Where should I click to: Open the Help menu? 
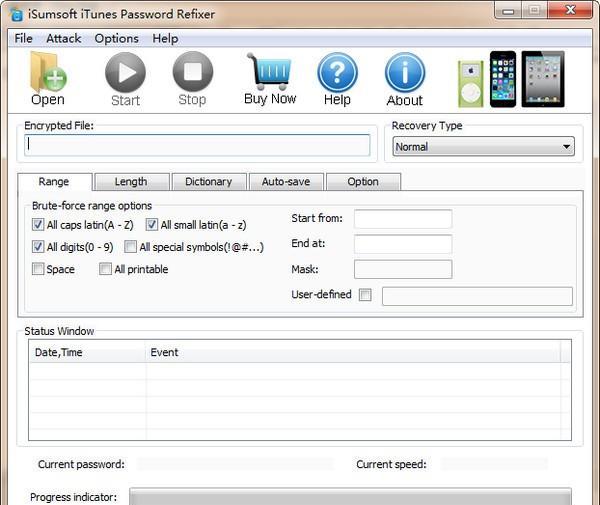pyautogui.click(x=165, y=39)
